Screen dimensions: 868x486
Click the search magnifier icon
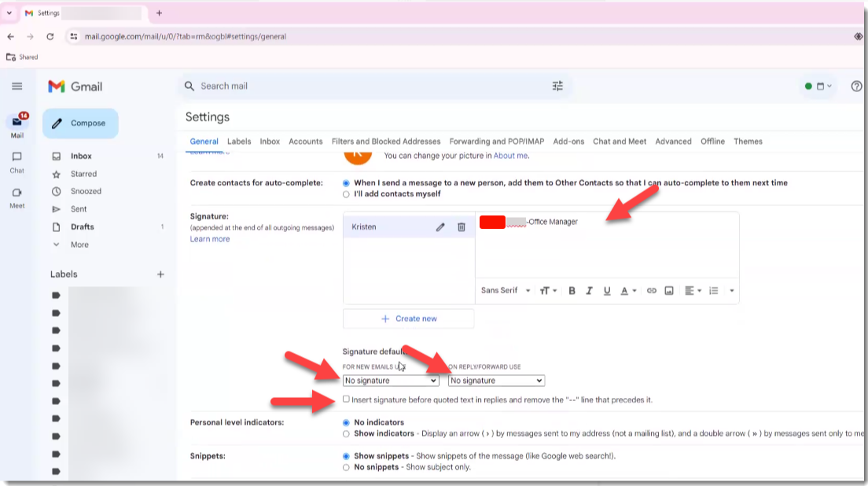189,87
